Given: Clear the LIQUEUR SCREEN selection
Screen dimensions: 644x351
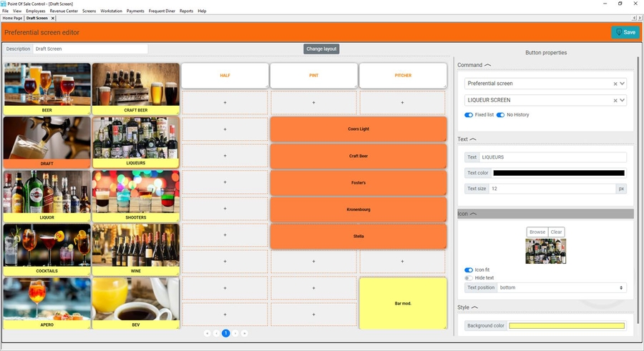Looking at the screenshot, I should 615,101.
